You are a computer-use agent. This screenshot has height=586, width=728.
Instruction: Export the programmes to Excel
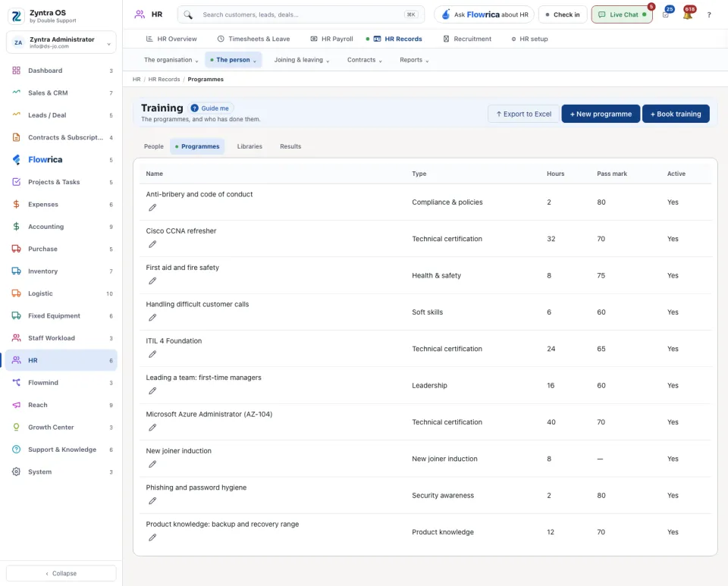coord(524,114)
